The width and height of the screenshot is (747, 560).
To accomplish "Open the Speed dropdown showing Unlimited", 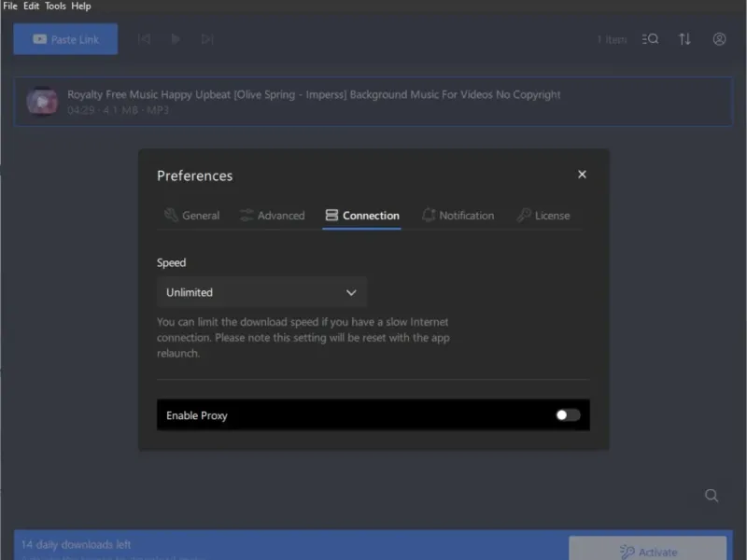I will click(x=261, y=292).
